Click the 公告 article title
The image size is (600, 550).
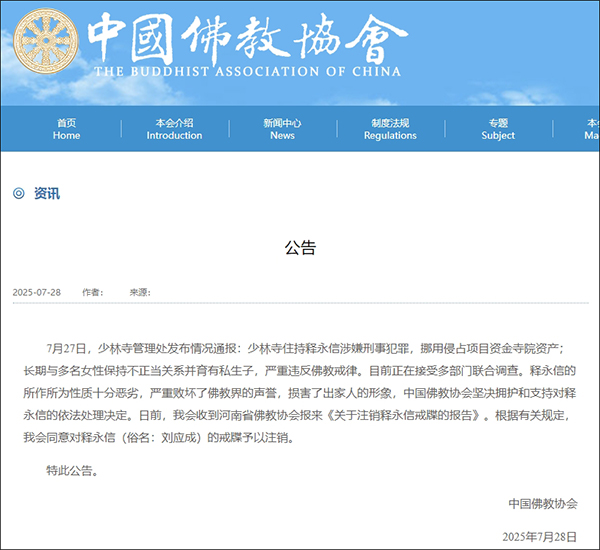pyautogui.click(x=300, y=248)
